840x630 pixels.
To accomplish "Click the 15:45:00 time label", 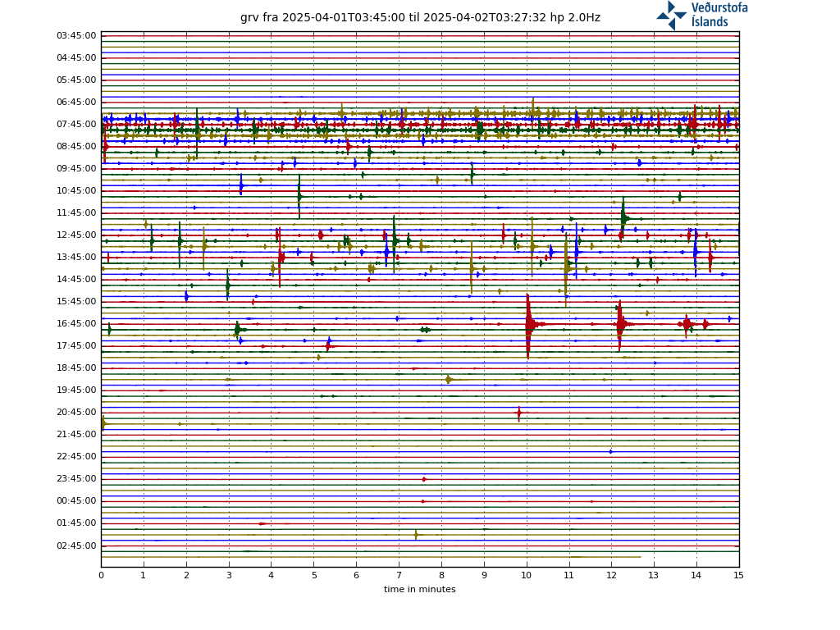I will (x=76, y=302).
